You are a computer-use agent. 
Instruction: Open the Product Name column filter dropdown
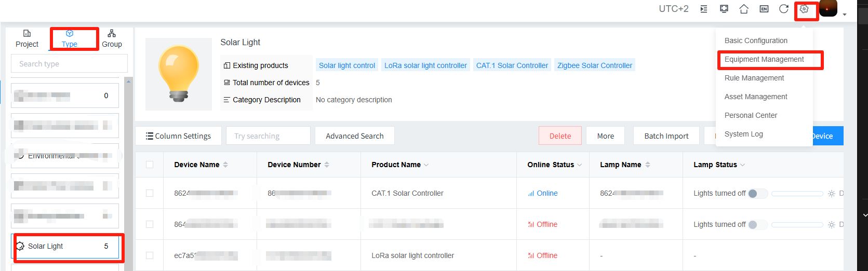point(426,165)
